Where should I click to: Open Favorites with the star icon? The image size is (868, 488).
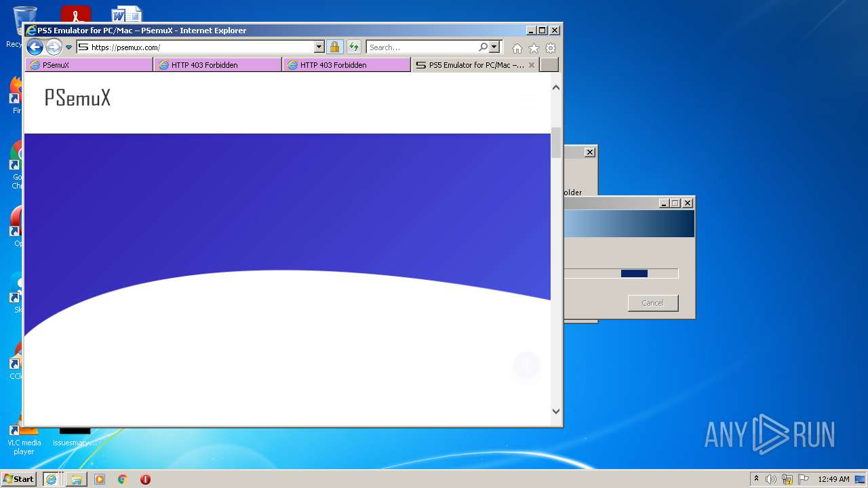coord(534,48)
